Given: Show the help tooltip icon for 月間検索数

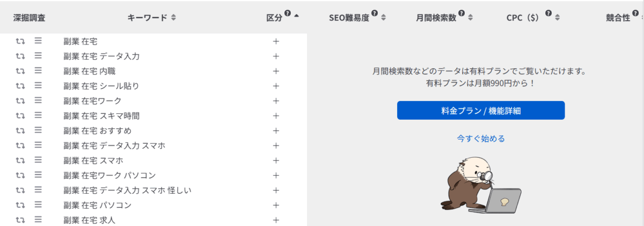Looking at the screenshot, I should tap(461, 14).
